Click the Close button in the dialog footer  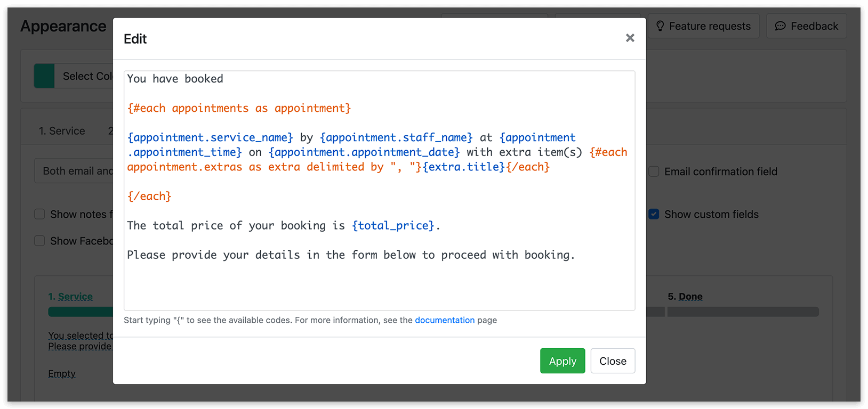click(x=613, y=361)
